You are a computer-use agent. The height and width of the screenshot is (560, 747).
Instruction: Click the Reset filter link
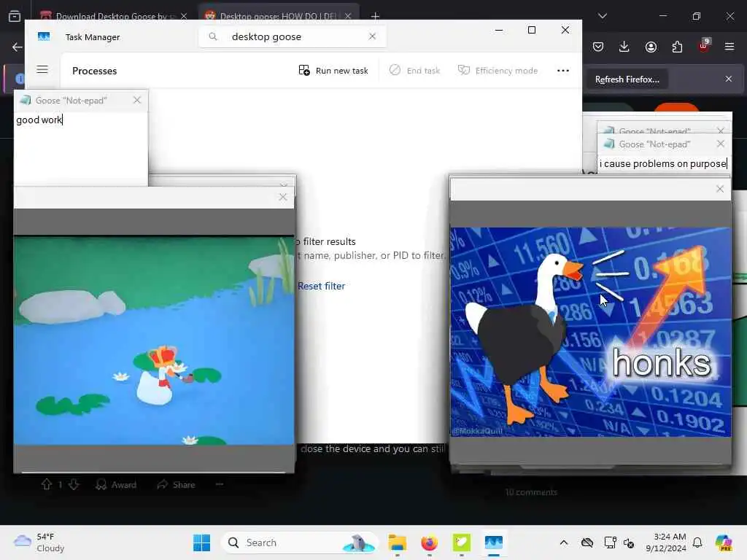(321, 286)
